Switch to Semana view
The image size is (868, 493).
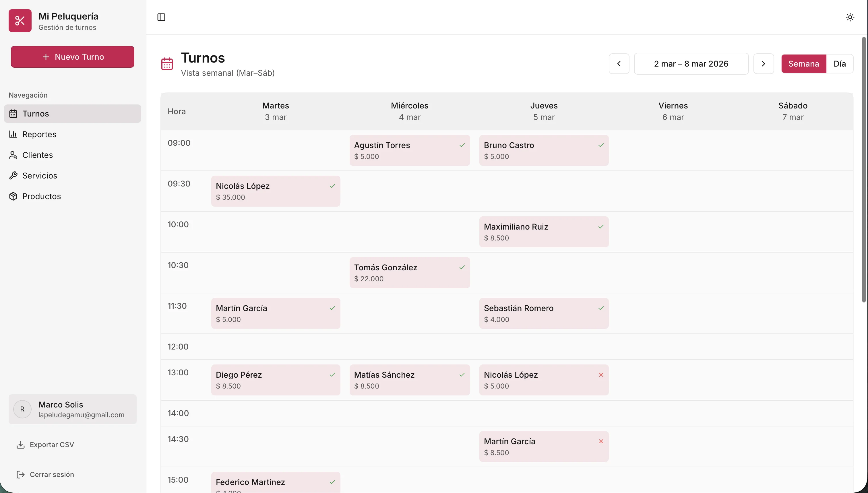803,64
